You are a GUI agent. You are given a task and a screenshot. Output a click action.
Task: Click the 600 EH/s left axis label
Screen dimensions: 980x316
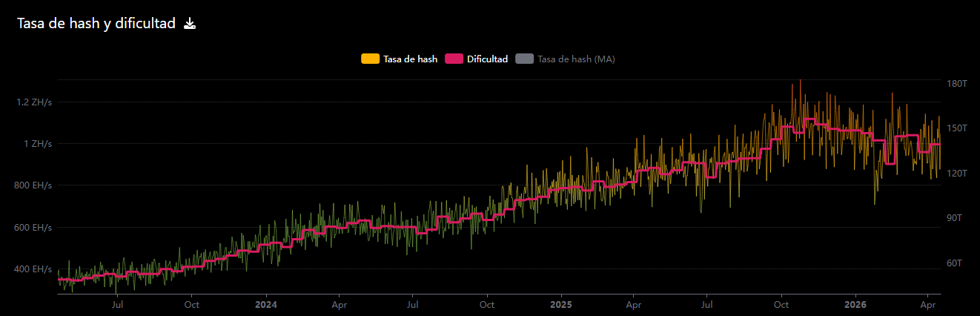(33, 227)
